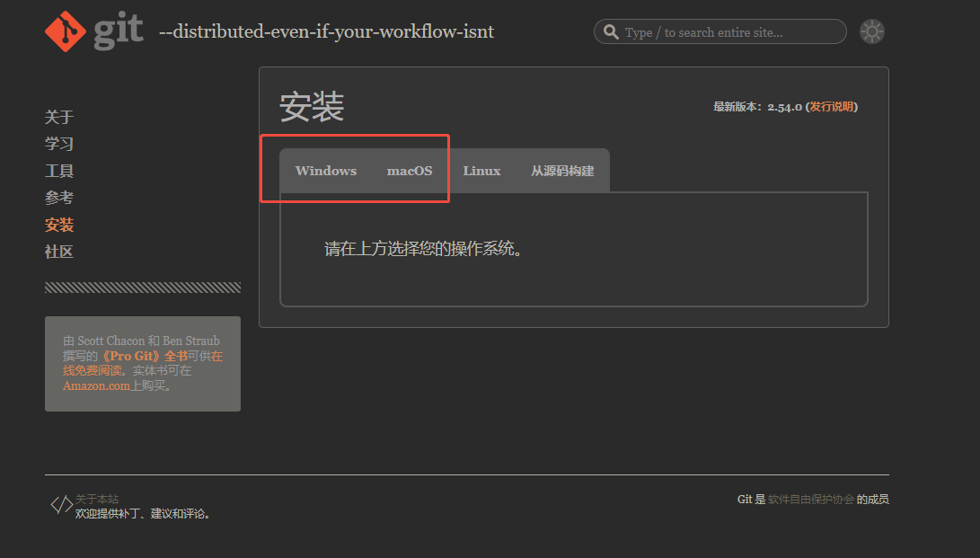Select the 从源码构建 tab
Viewport: 980px width, 558px height.
coord(562,171)
